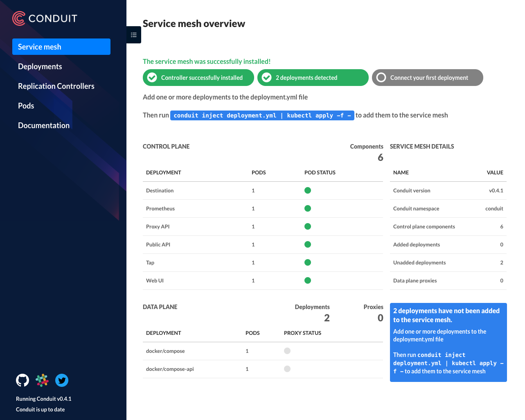Image resolution: width=525 pixels, height=420 pixels.
Task: Click the Control plane components row label
Action: (x=424, y=226)
